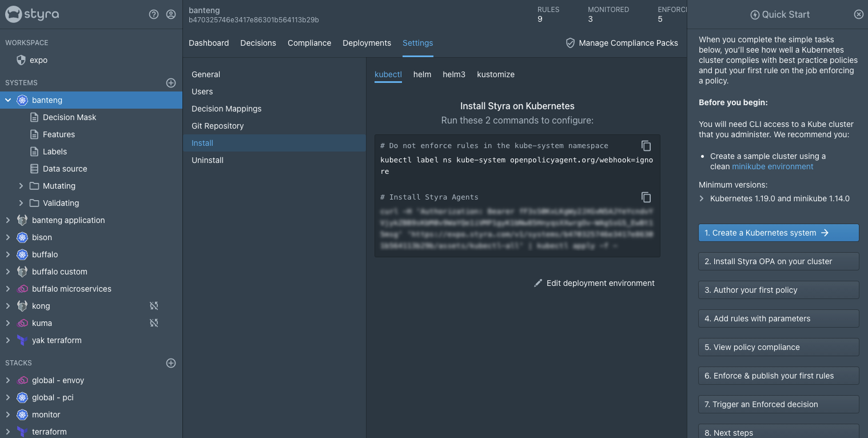The height and width of the screenshot is (438, 868).
Task: Click the global - envoy stack icon
Action: pyautogui.click(x=22, y=380)
